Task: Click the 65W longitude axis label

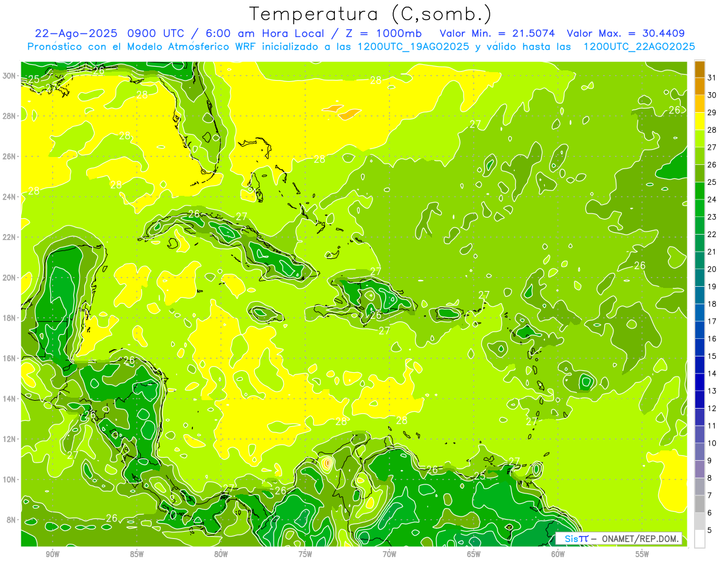Action: coord(474,554)
